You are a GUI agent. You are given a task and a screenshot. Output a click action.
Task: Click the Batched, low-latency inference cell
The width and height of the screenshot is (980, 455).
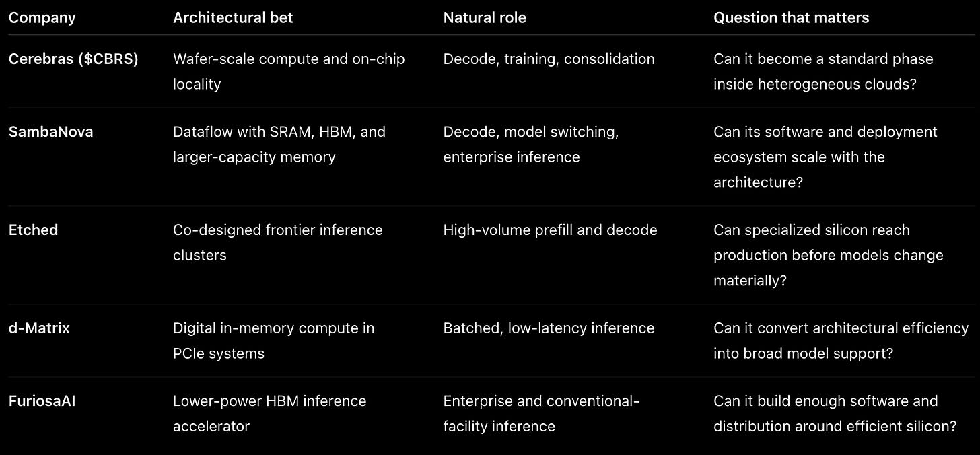549,328
